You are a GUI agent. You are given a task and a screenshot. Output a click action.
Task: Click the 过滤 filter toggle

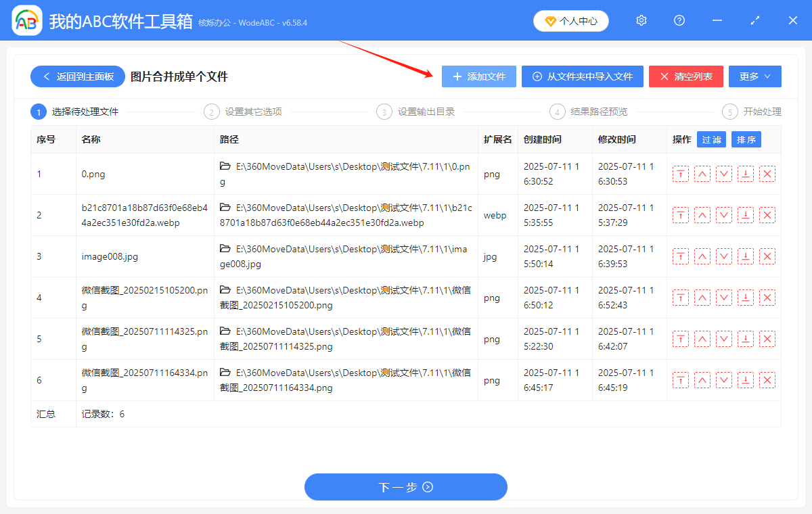711,139
